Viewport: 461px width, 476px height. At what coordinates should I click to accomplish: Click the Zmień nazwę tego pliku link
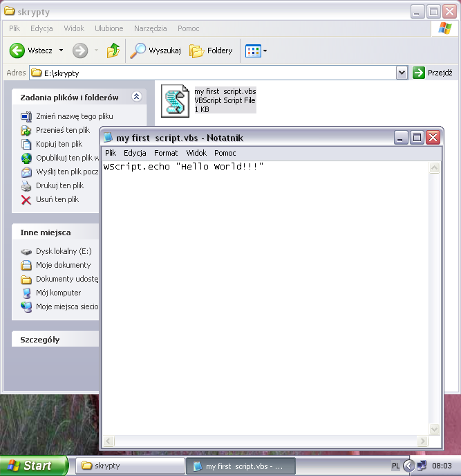(74, 116)
